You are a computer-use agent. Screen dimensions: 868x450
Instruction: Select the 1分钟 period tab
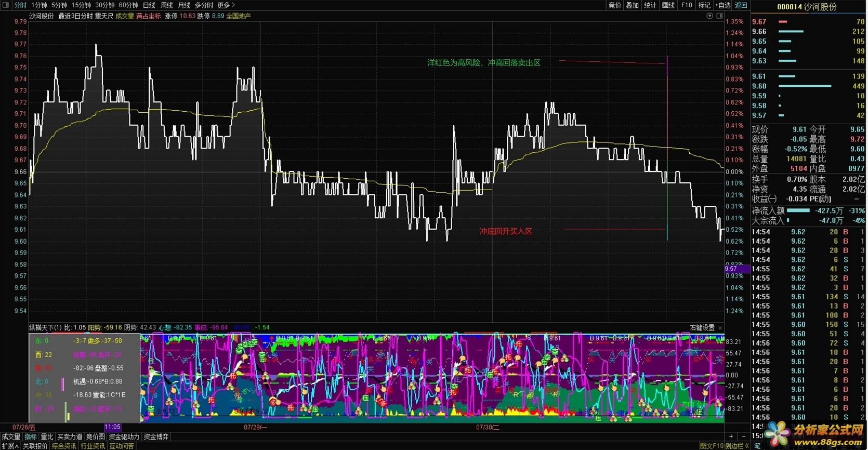click(x=39, y=5)
